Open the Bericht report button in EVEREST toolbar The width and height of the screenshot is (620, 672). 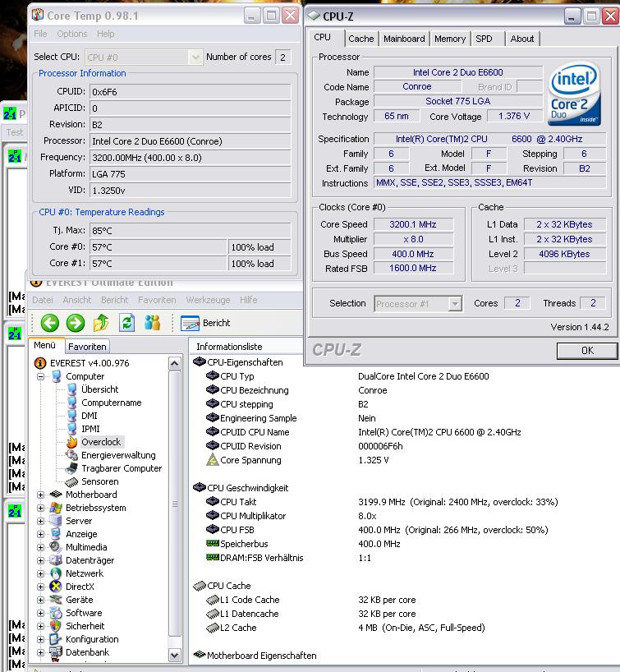tap(205, 323)
